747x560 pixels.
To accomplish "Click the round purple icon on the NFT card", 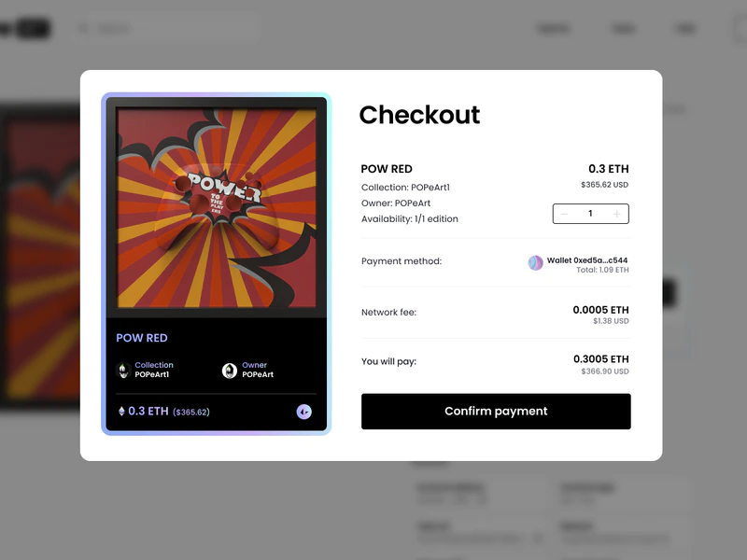I will click(303, 412).
